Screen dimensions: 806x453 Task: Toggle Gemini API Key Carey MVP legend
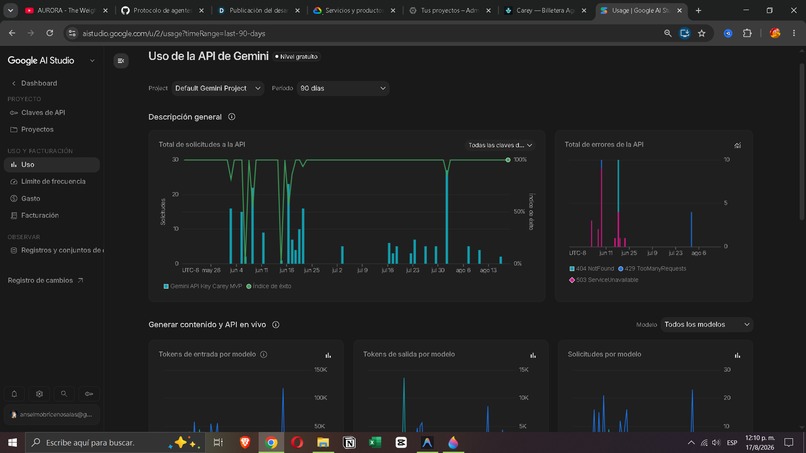[x=203, y=286]
